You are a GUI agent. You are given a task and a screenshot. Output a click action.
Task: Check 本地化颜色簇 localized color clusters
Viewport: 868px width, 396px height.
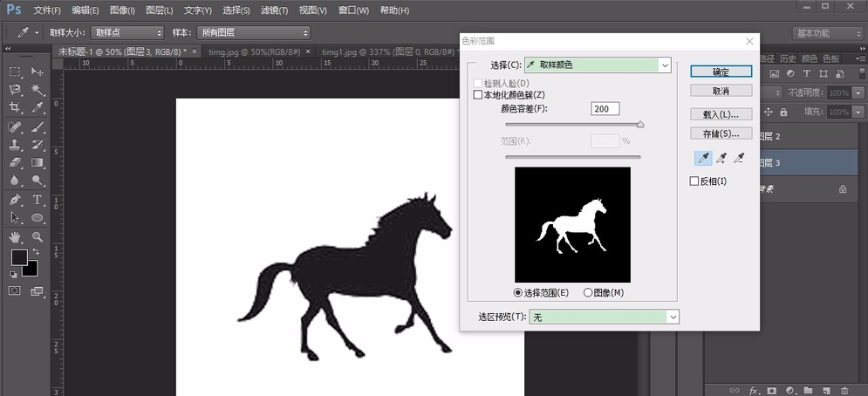tap(477, 94)
